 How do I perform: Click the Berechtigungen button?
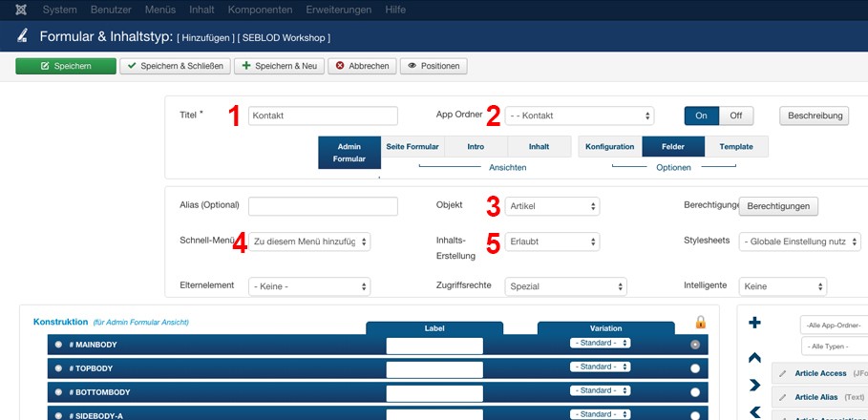(x=778, y=206)
